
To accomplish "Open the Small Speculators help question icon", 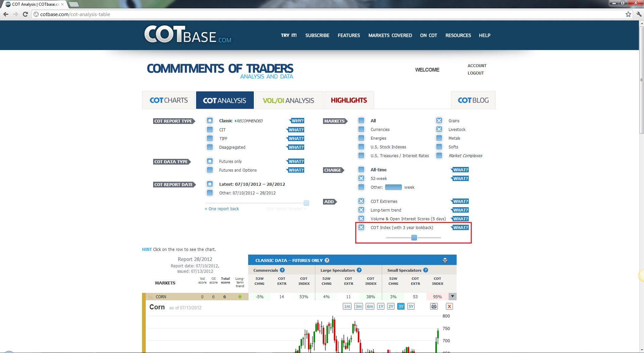I will tap(426, 270).
